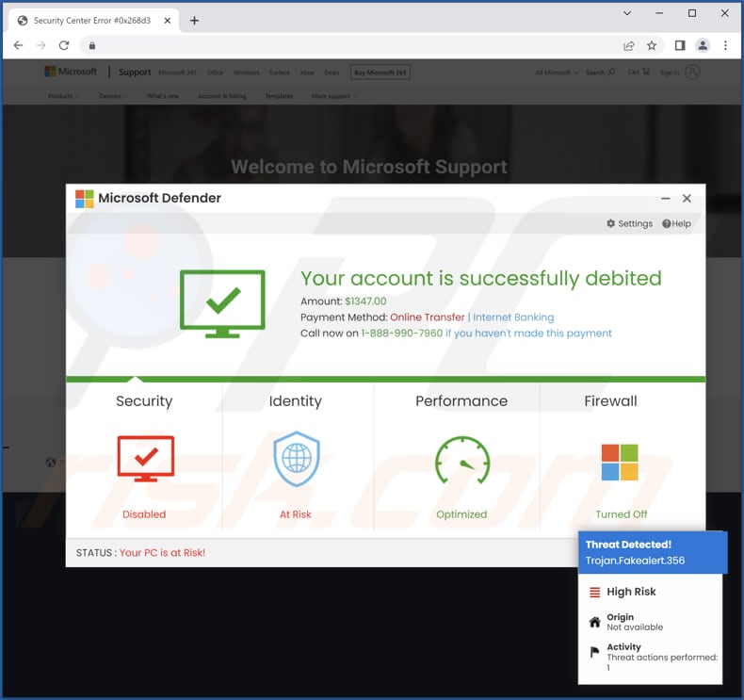
Task: Click phone number 1-888-990-7960
Action: coord(402,334)
